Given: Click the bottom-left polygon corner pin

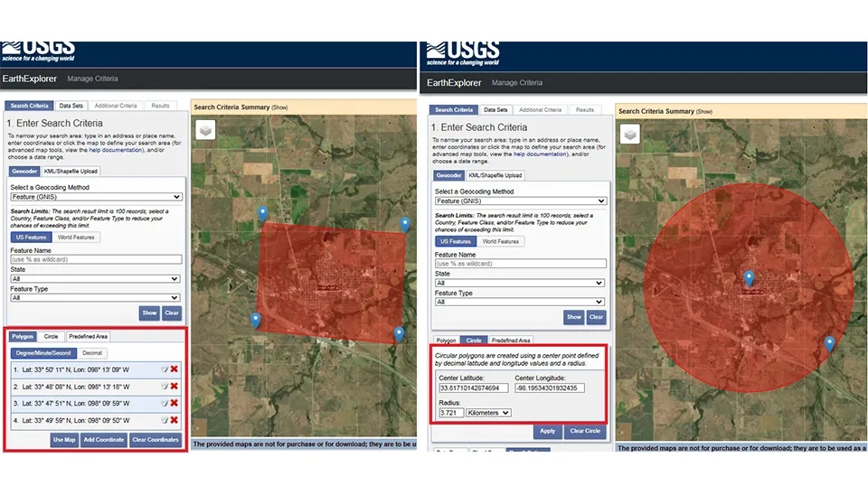Looking at the screenshot, I should [255, 320].
